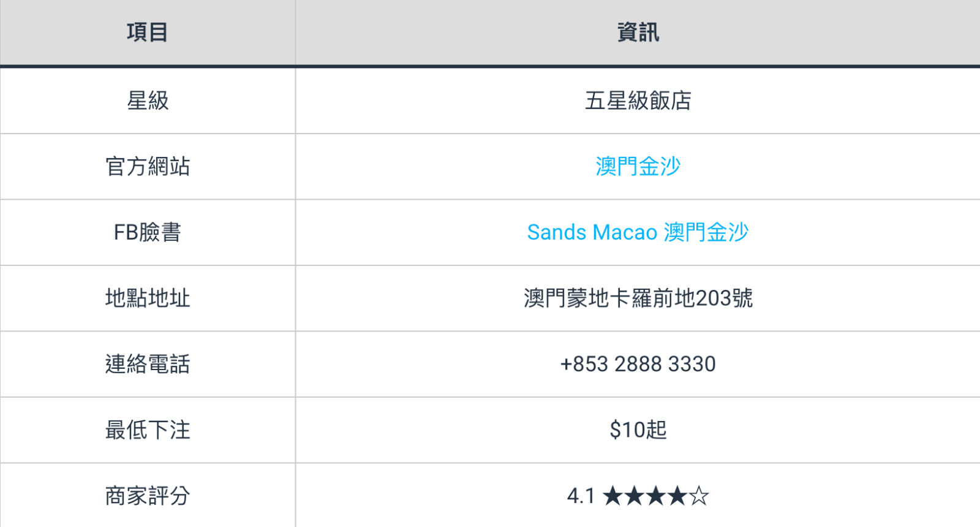Click the first filled rating star
The width and height of the screenshot is (980, 527).
tap(613, 496)
